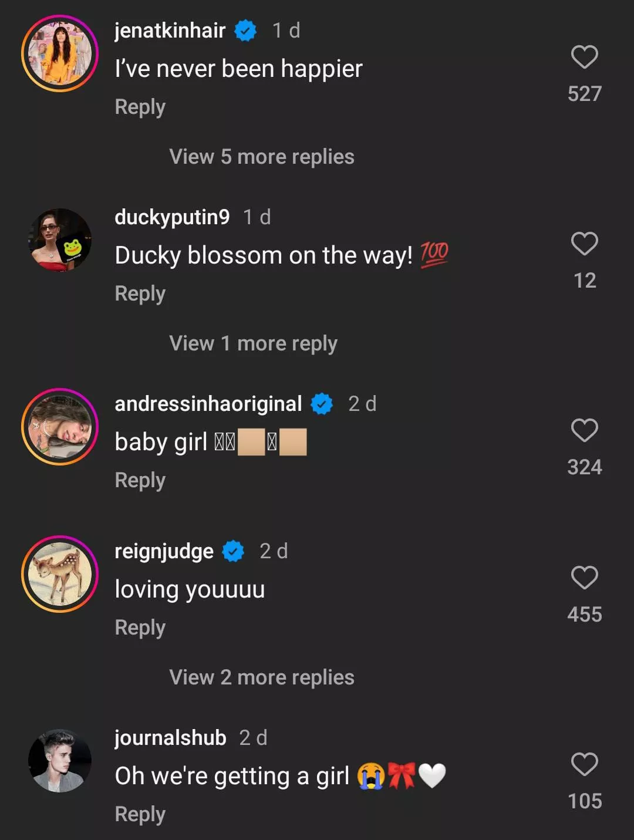Like andressinhaoriginal's comment with the heart
This screenshot has height=840, width=634.
[584, 431]
